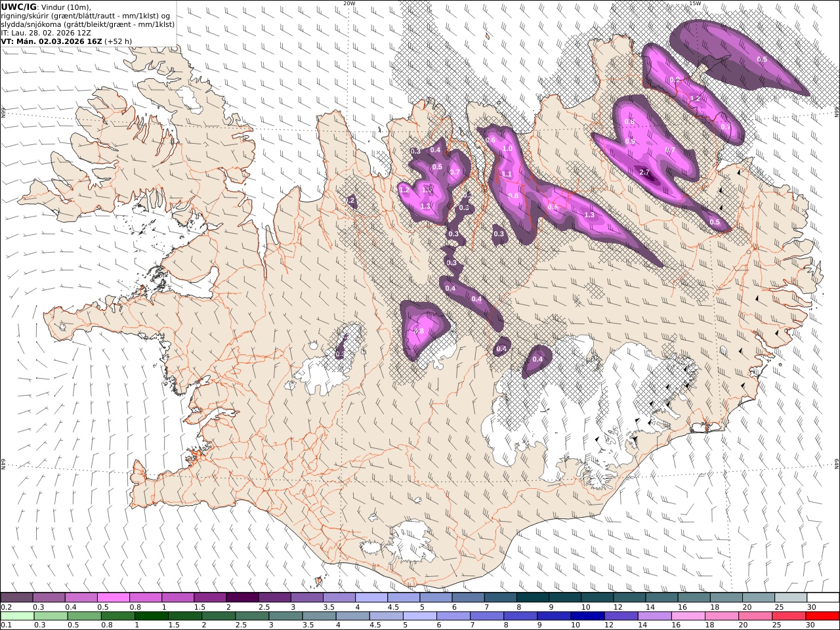Click the '(+52 h)' forecast offset text
The image size is (840, 630).
118,41
